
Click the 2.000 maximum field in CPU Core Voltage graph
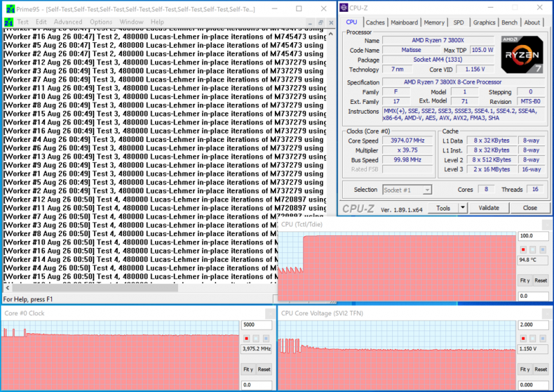point(533,325)
